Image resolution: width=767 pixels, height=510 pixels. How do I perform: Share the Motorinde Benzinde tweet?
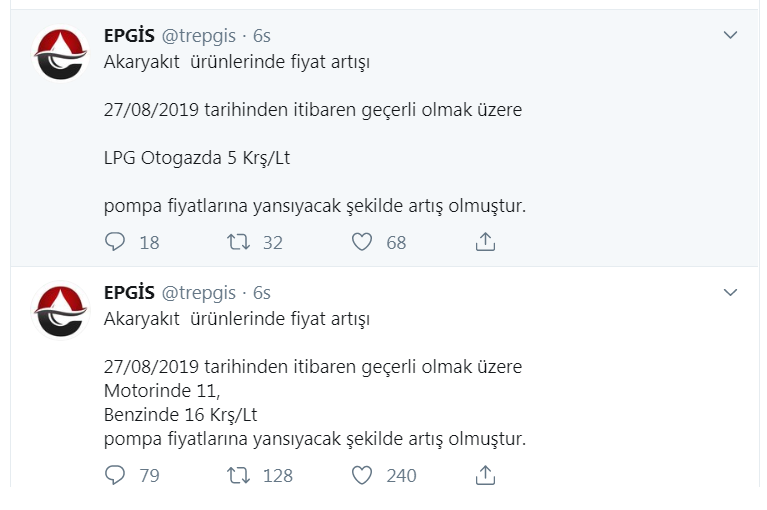(485, 475)
